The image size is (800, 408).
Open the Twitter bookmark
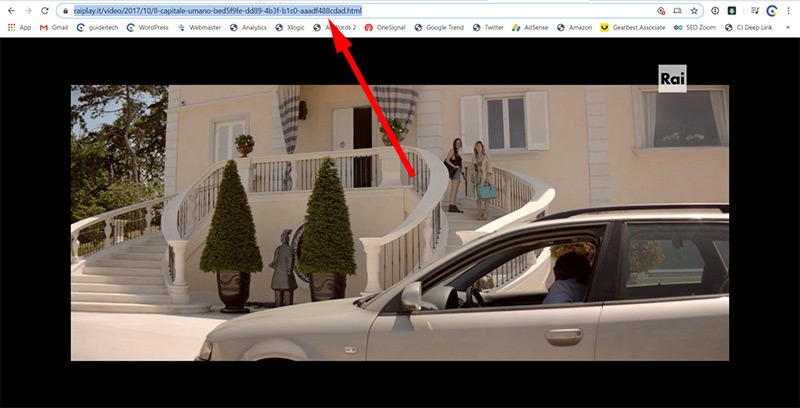pyautogui.click(x=488, y=28)
